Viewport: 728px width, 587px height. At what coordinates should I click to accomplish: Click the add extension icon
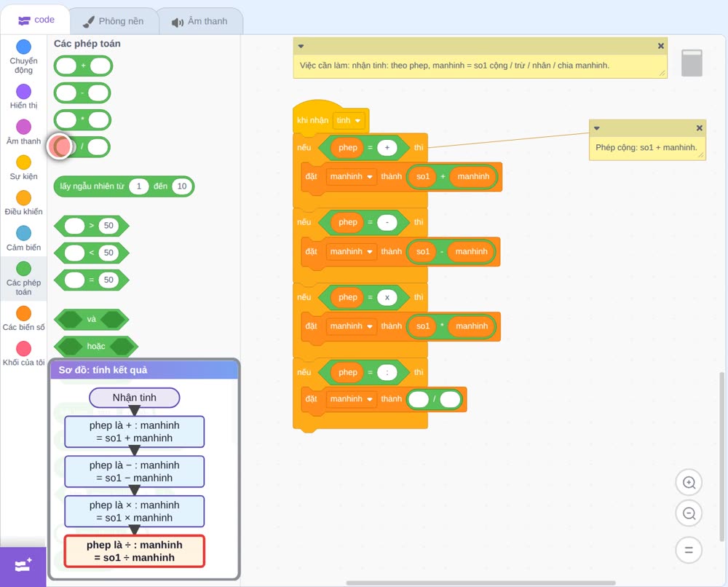(x=23, y=566)
